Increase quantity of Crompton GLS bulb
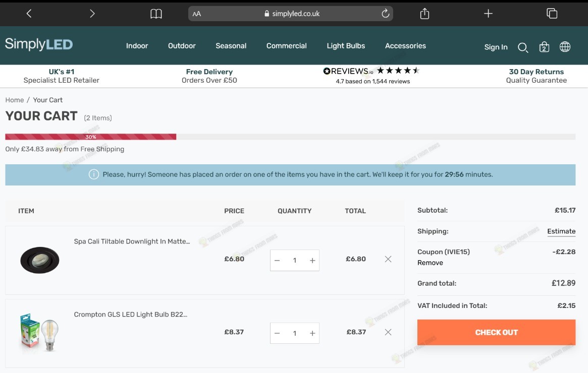Screen dimensions: 588x373 312,333
